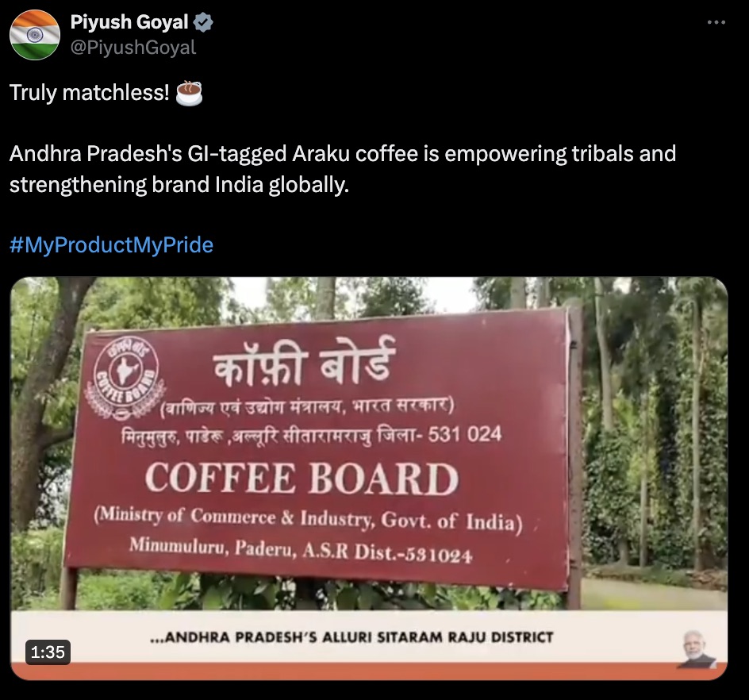
Task: Click the "Truly matchless!" text
Action: point(90,93)
